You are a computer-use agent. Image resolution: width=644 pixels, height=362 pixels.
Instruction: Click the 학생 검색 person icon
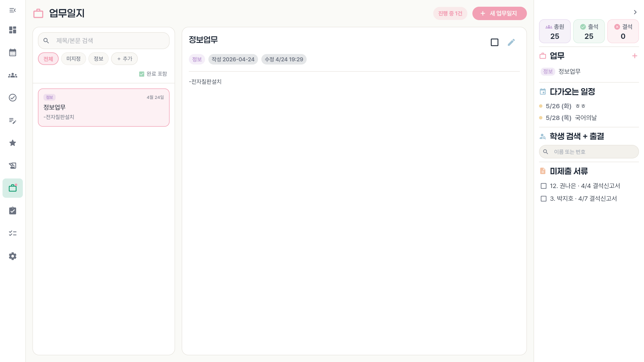click(543, 136)
